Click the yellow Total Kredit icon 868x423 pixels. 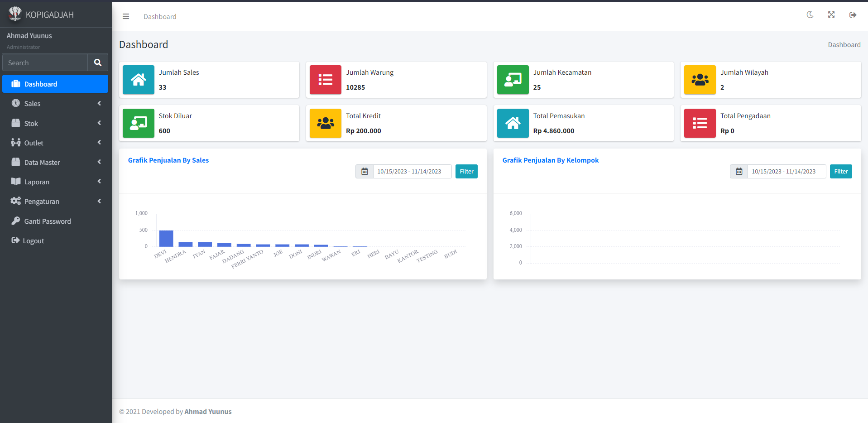pyautogui.click(x=326, y=123)
